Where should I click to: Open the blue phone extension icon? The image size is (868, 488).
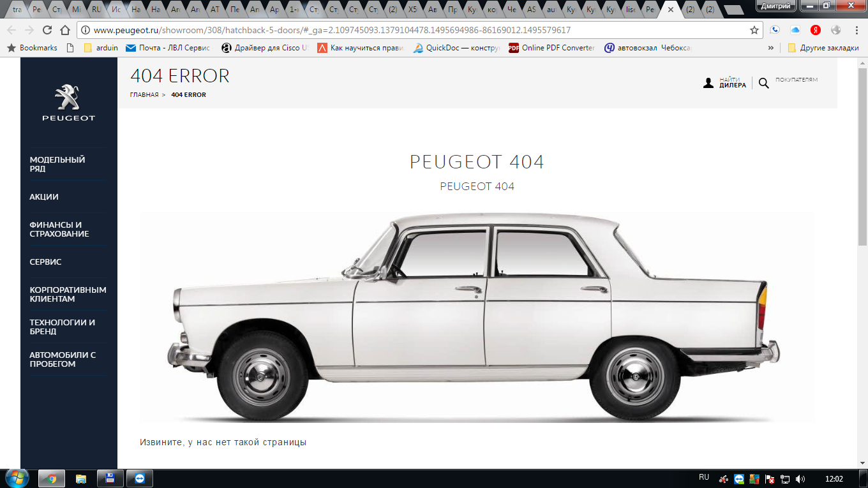point(775,30)
